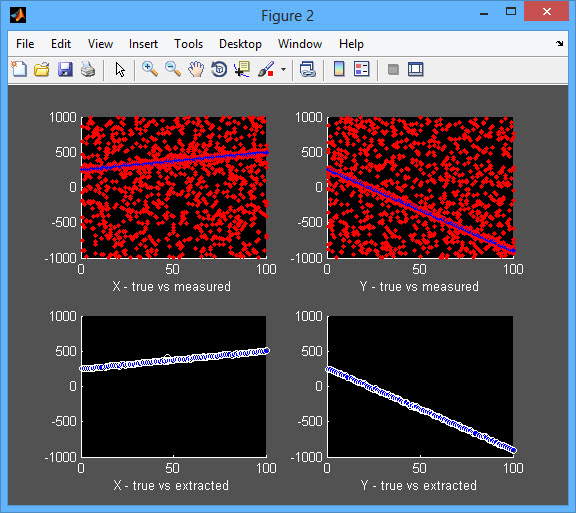This screenshot has height=513, width=576.
Task: Select the Rotate 3D tool
Action: click(219, 69)
